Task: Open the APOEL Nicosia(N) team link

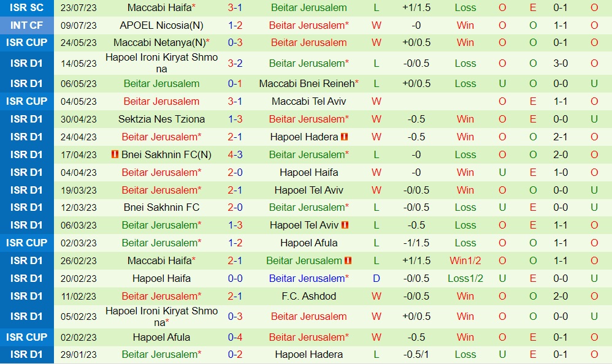Action: click(x=161, y=26)
